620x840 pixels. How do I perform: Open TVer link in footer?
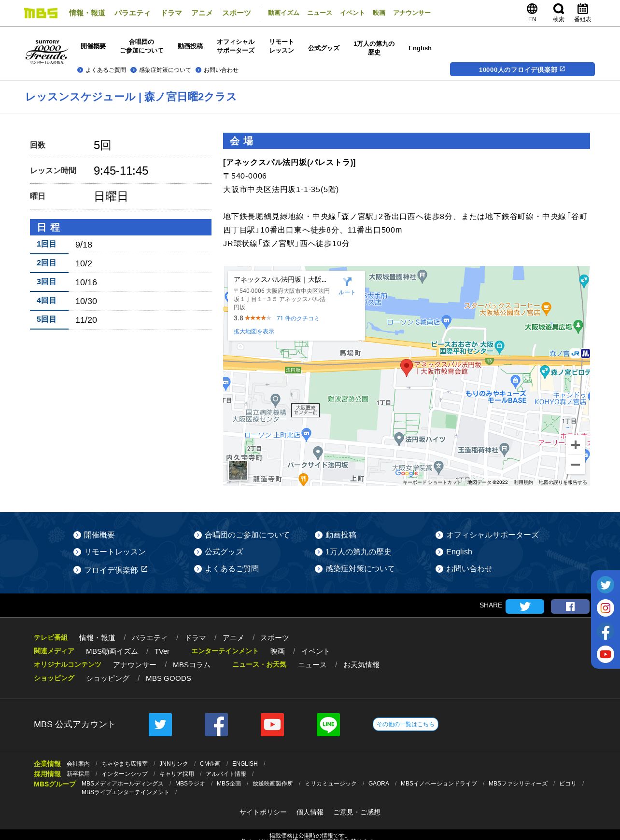pos(162,651)
